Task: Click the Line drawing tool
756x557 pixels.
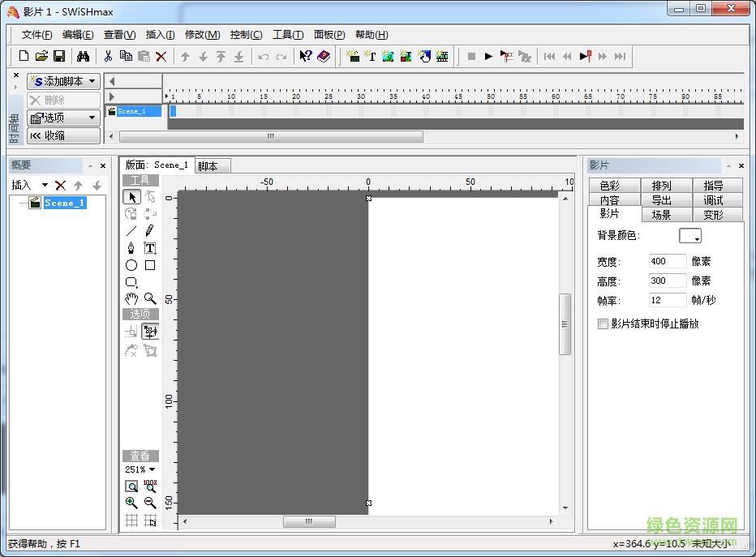Action: point(131,231)
